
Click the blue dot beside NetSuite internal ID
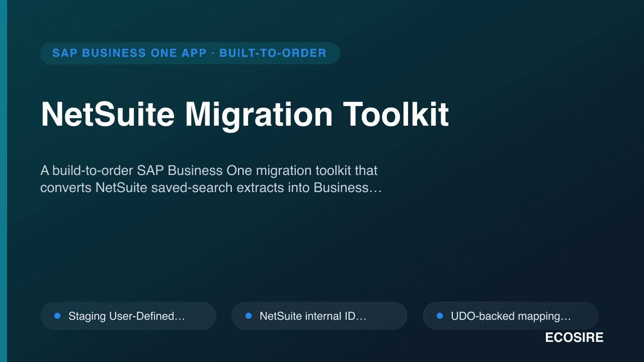click(x=249, y=316)
